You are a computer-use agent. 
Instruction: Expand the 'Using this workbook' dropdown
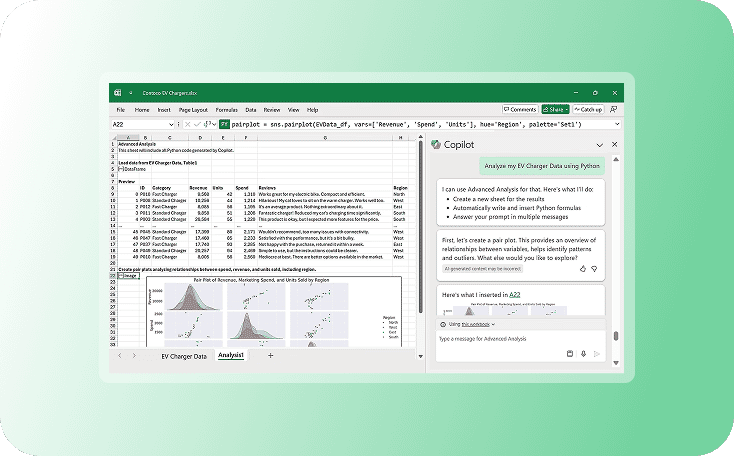click(493, 324)
